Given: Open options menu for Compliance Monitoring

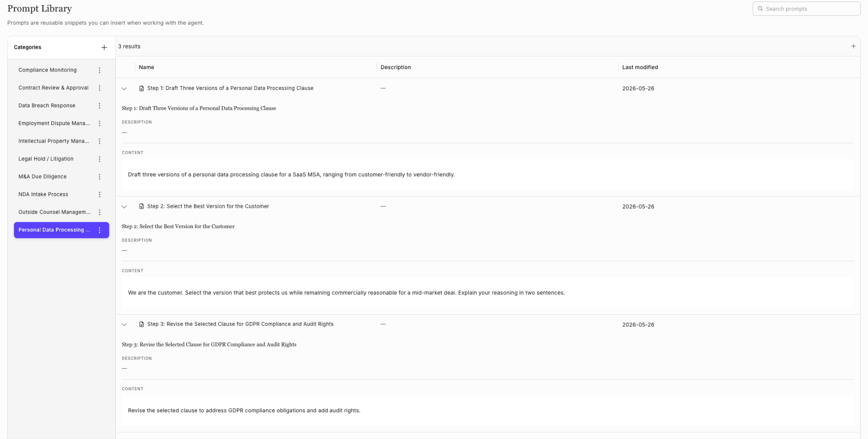Looking at the screenshot, I should click(100, 70).
